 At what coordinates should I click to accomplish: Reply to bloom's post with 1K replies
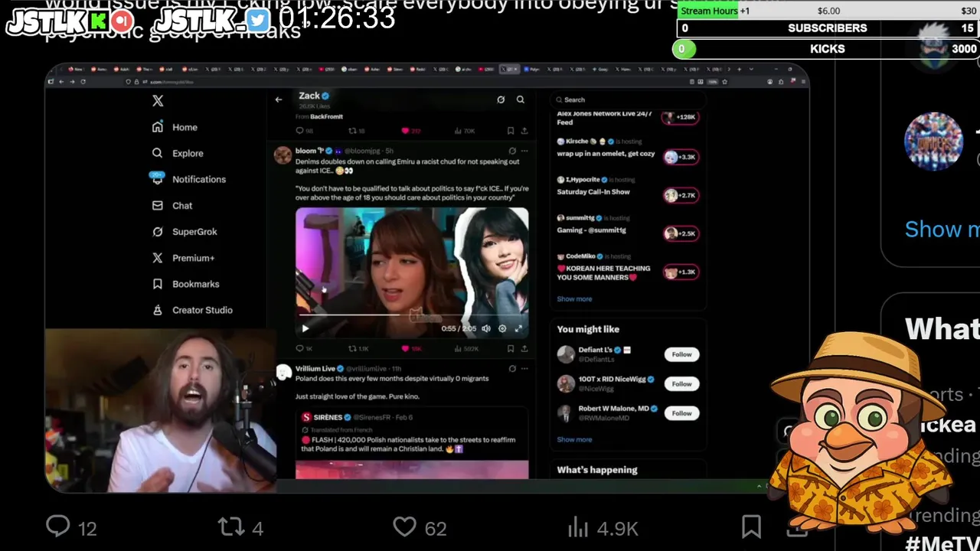[x=305, y=348]
